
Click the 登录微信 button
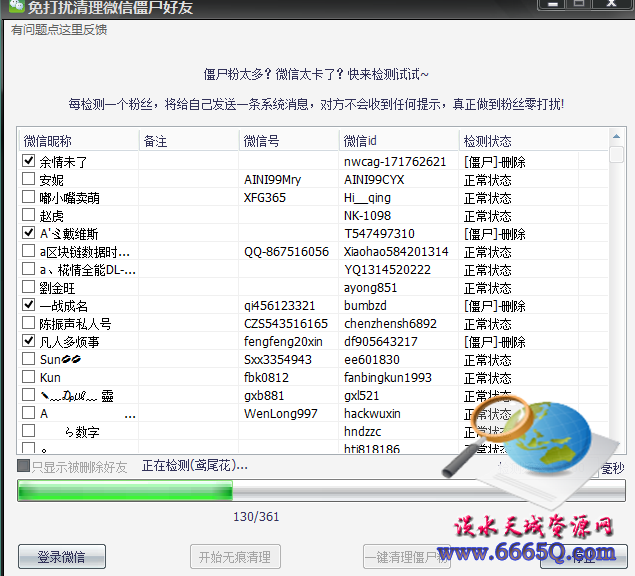pos(62,557)
